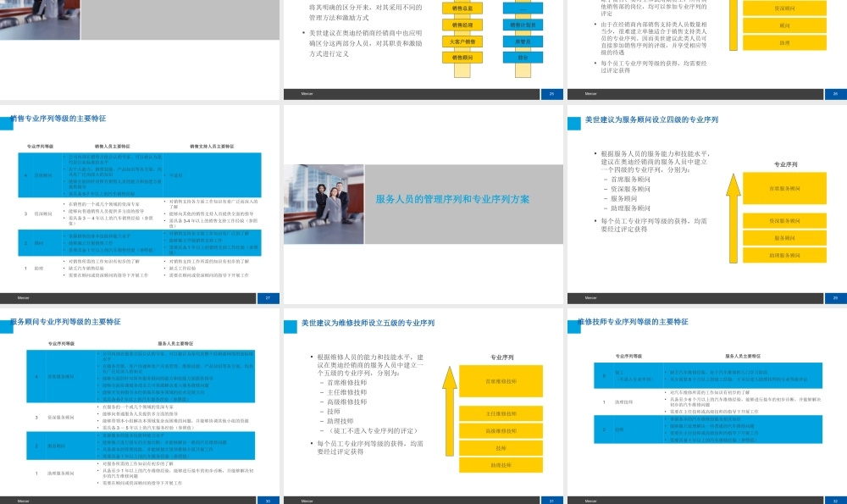Click column header 销售人员主要特征
This screenshot has height=504, width=847.
click(x=113, y=147)
